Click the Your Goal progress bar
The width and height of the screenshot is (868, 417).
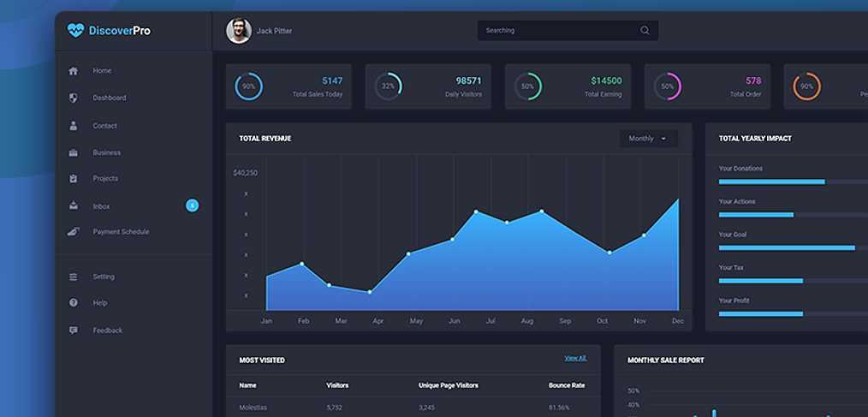[x=794, y=247]
